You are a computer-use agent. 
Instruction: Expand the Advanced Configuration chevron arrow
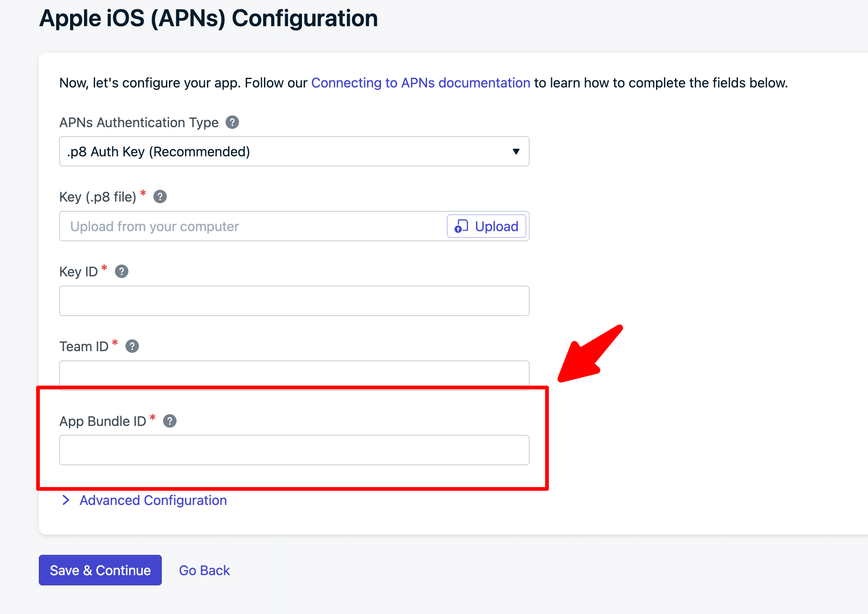pos(66,500)
